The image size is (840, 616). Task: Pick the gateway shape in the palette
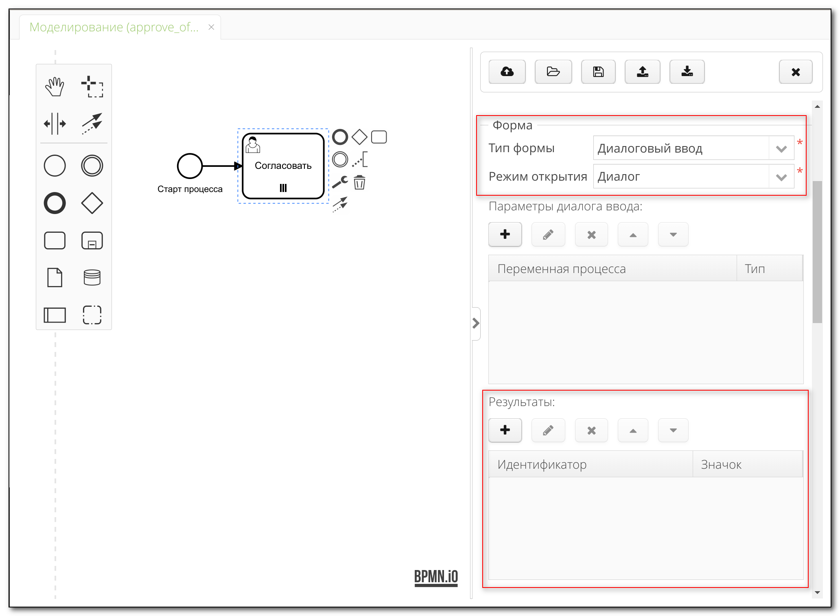[92, 203]
